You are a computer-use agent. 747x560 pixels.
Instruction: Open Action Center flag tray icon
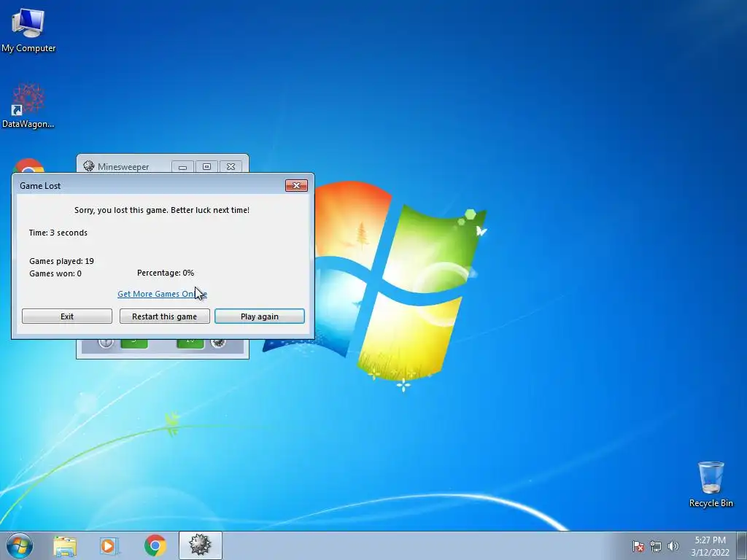(638, 546)
